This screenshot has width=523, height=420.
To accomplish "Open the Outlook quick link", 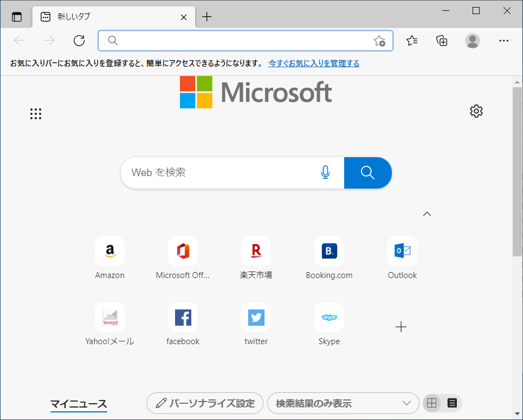I will pos(402,258).
